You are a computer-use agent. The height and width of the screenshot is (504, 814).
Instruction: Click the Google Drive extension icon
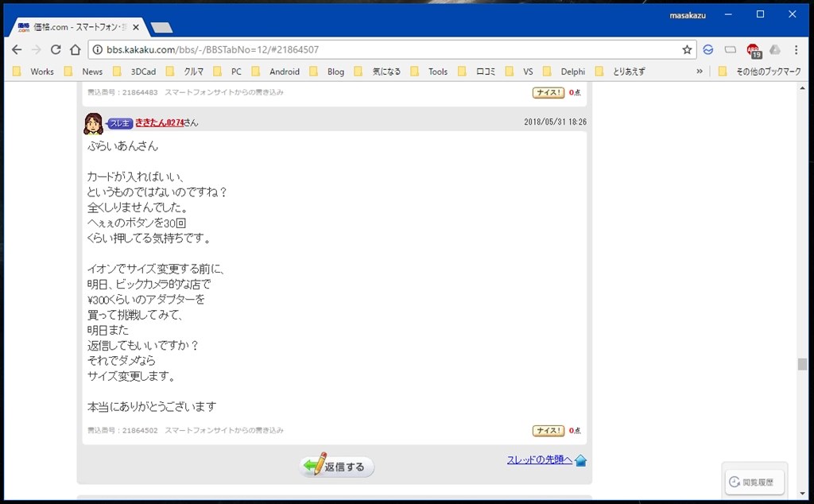pos(775,50)
